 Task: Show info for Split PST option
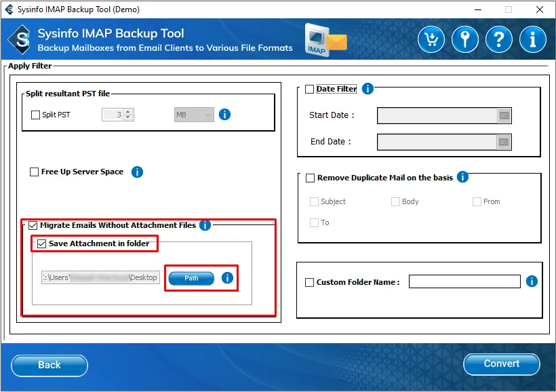pyautogui.click(x=224, y=114)
